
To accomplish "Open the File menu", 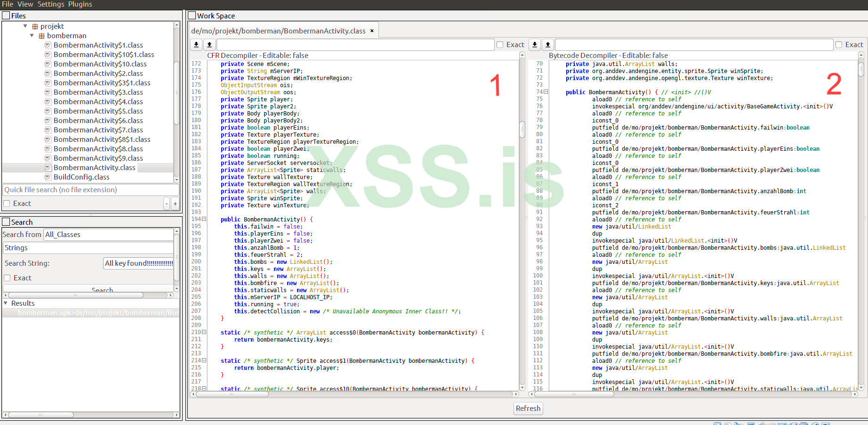I will [x=8, y=4].
